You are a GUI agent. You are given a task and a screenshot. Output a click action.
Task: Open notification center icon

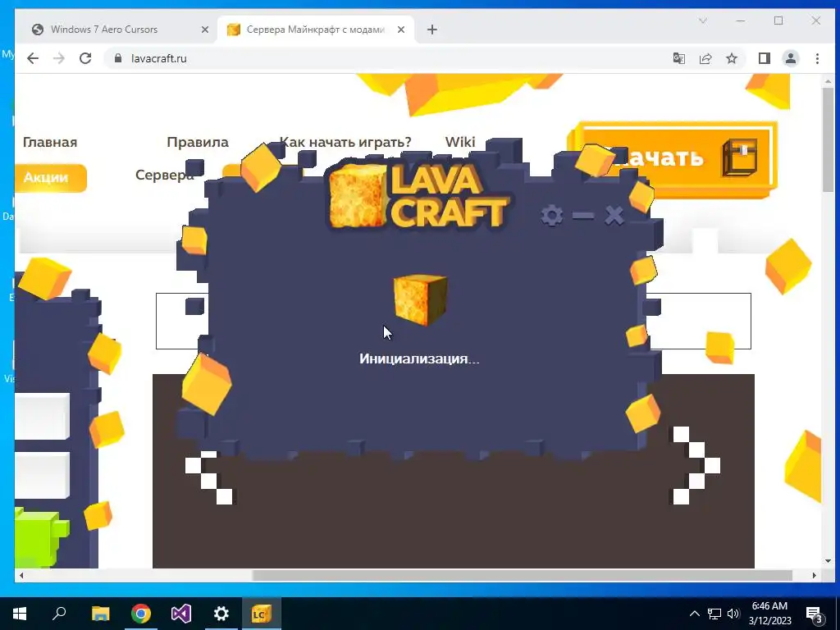coord(814,614)
